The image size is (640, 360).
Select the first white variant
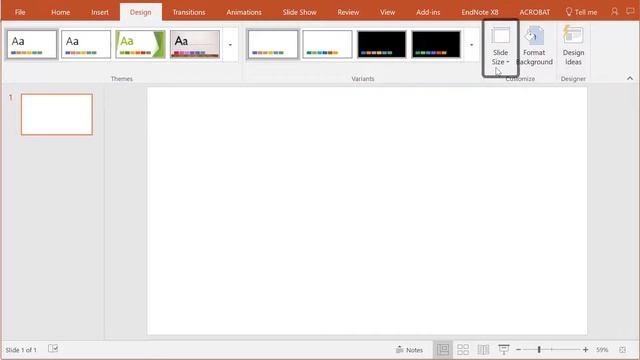tap(273, 44)
